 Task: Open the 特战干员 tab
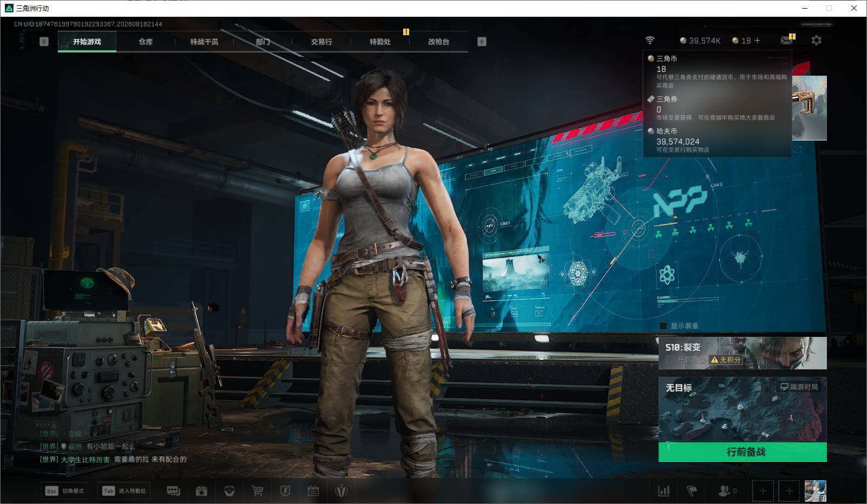(x=204, y=42)
